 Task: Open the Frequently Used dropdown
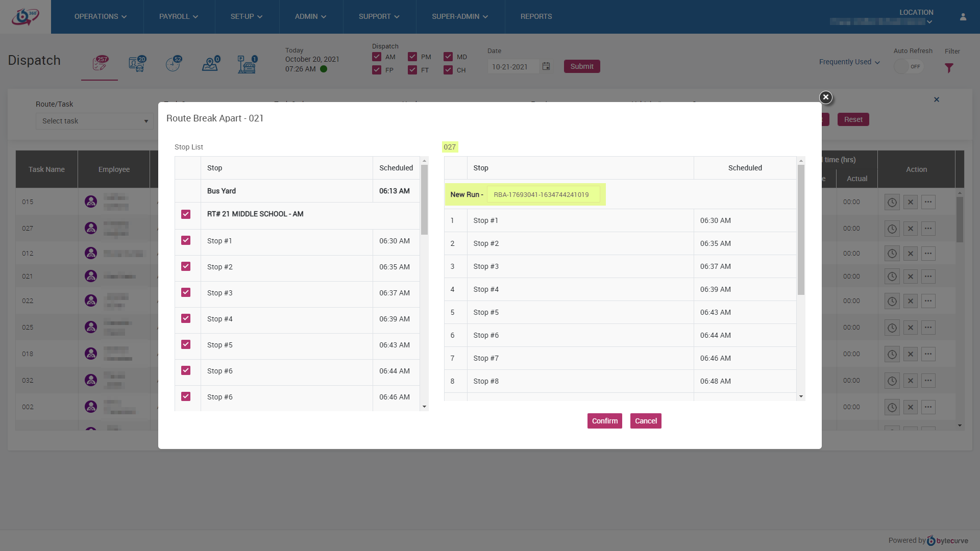[849, 62]
